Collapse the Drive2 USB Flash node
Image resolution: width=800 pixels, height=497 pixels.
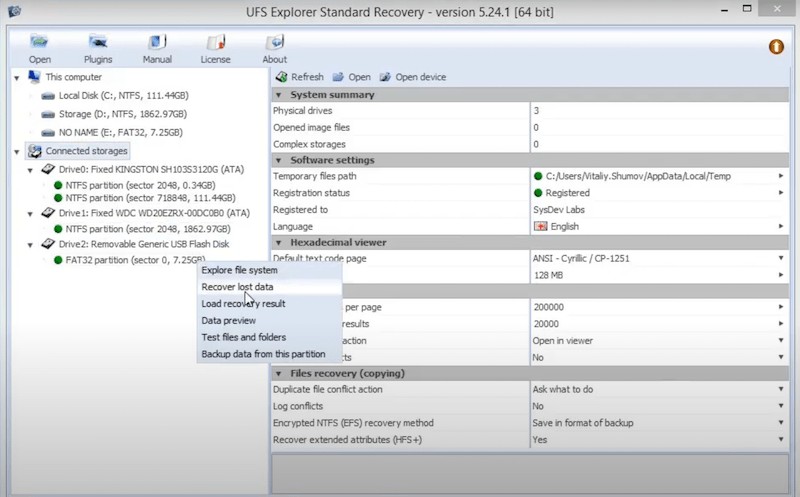[30, 245]
